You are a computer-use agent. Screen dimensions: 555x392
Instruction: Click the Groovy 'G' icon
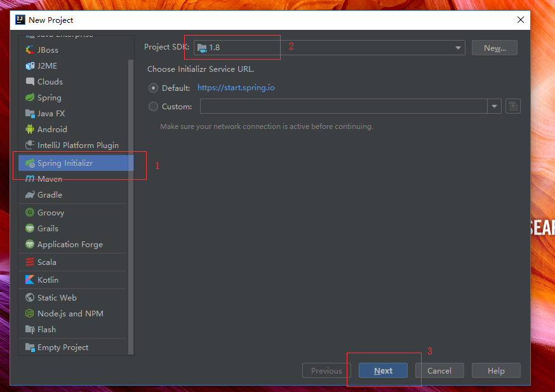(x=30, y=212)
